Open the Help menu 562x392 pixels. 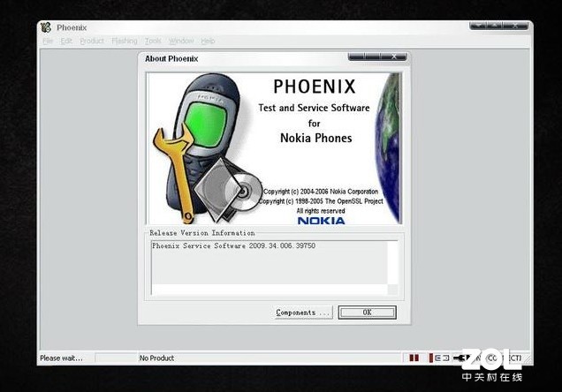208,41
